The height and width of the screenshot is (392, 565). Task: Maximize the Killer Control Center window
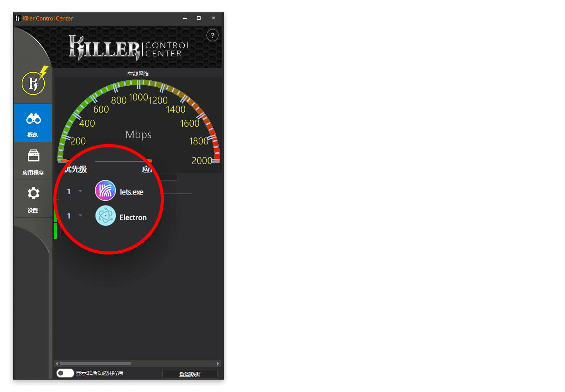click(199, 18)
